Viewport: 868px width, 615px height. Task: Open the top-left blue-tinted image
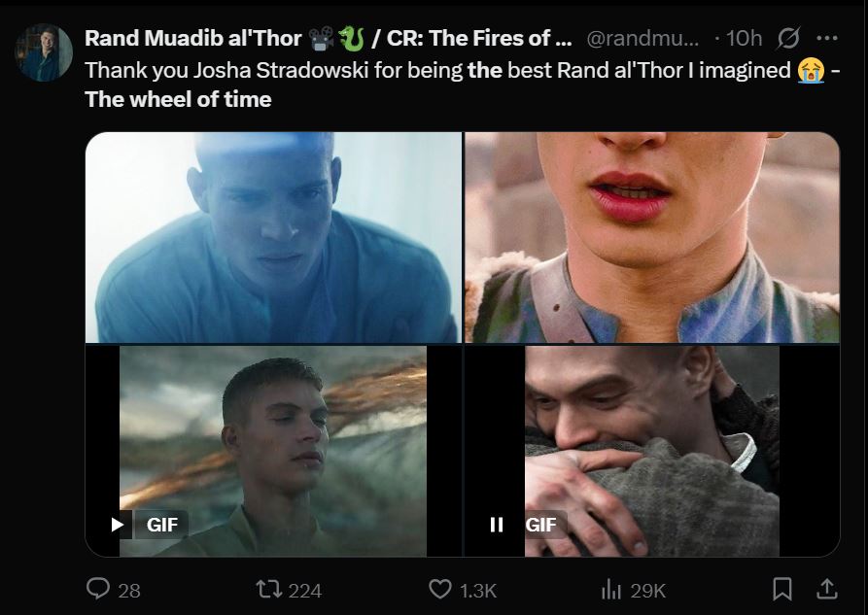point(273,237)
